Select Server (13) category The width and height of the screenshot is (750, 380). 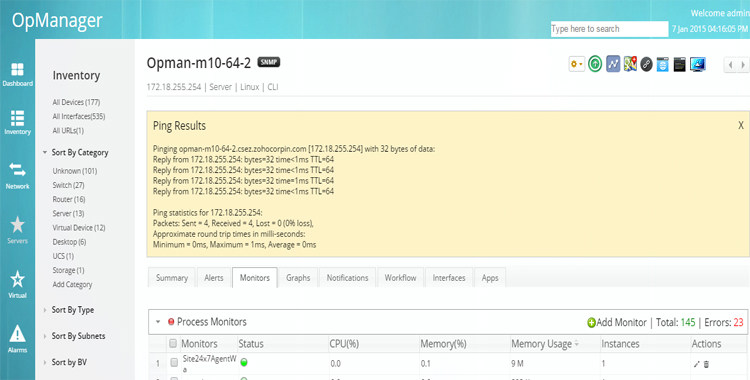coord(68,213)
